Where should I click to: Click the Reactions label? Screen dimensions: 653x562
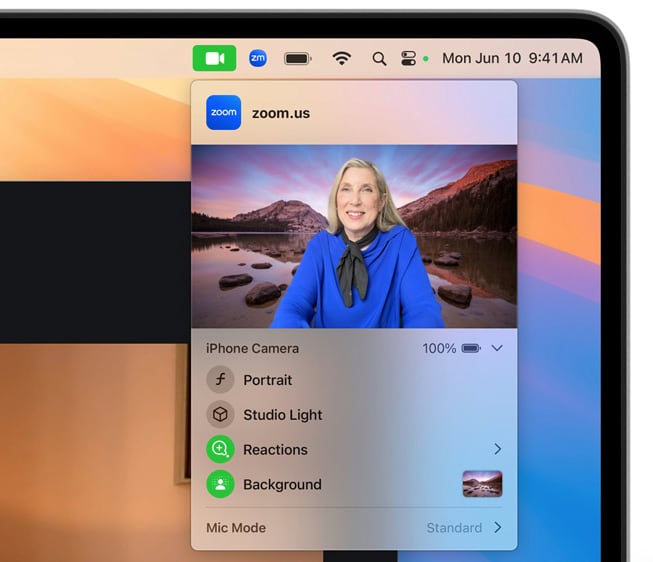(275, 450)
